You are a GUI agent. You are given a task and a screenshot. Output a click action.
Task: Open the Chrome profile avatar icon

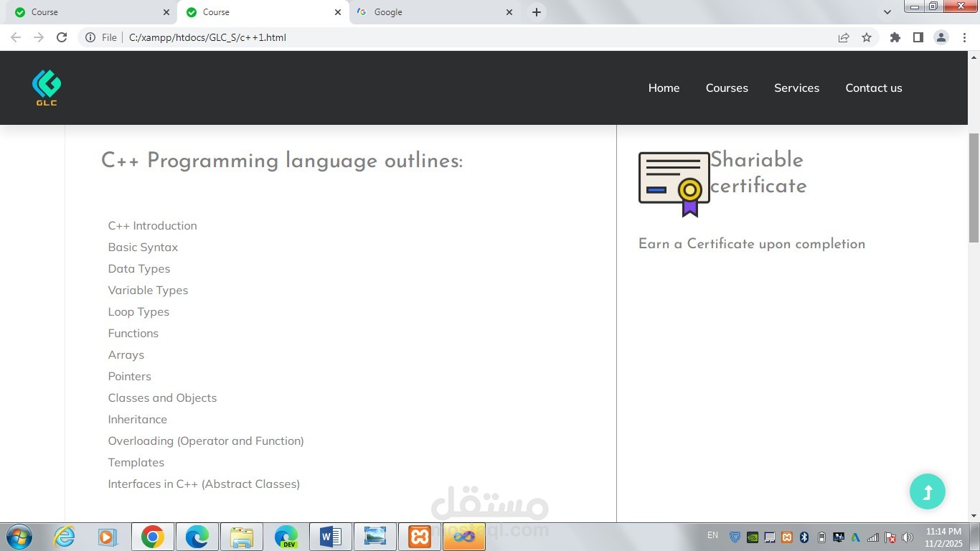pyautogui.click(x=941, y=37)
